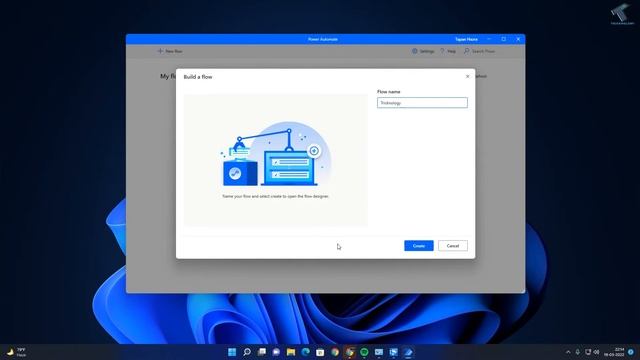Open the Spotify taskbar icon
640x360 pixels.
click(x=364, y=352)
